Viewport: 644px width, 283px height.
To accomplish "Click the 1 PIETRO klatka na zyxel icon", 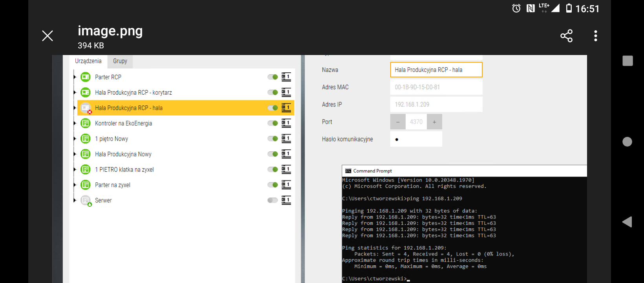I will (86, 169).
